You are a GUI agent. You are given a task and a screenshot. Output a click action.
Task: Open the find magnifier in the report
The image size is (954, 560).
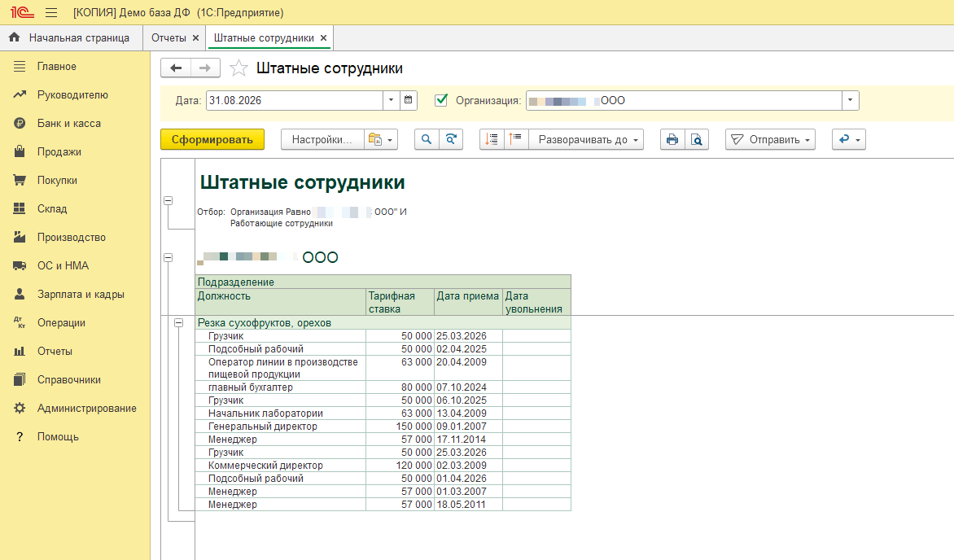(427, 139)
